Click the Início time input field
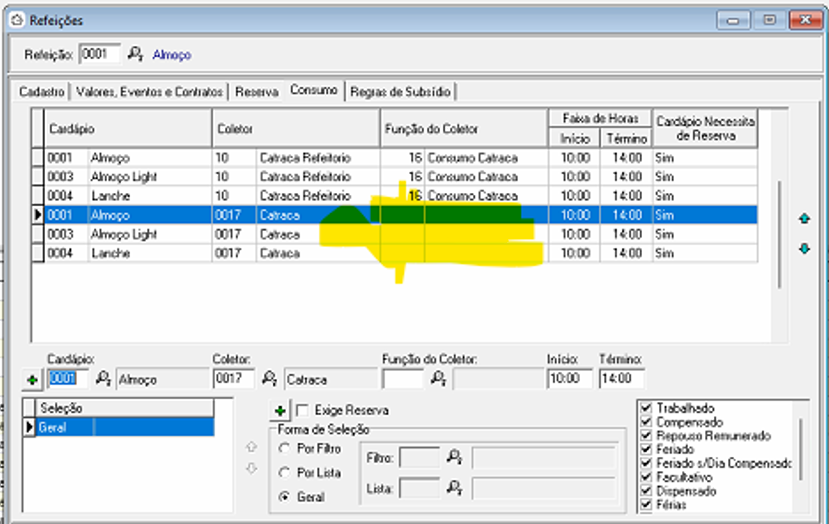Image resolution: width=829 pixels, height=524 pixels. pos(569,379)
